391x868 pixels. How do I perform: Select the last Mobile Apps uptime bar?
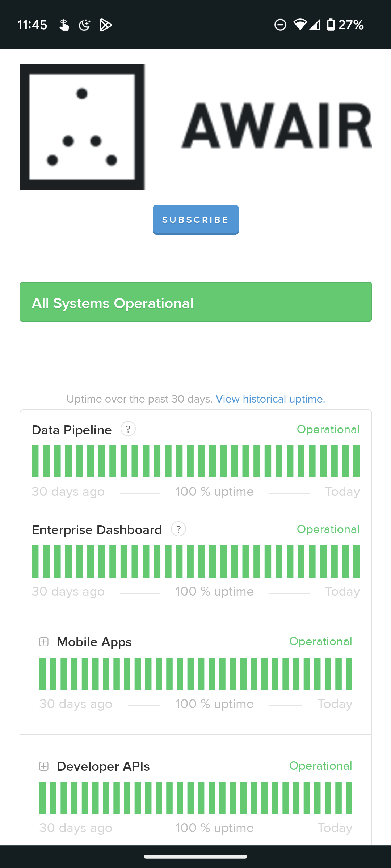(x=349, y=673)
